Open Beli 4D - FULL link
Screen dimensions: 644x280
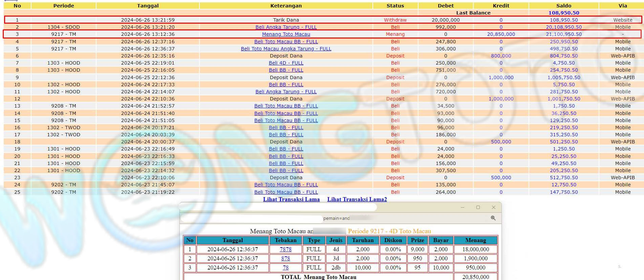click(x=286, y=63)
